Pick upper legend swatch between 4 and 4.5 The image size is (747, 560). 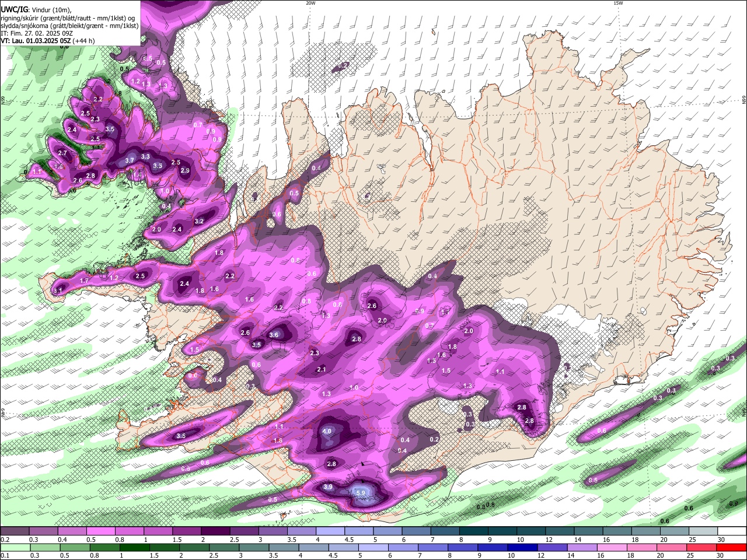pos(330,531)
